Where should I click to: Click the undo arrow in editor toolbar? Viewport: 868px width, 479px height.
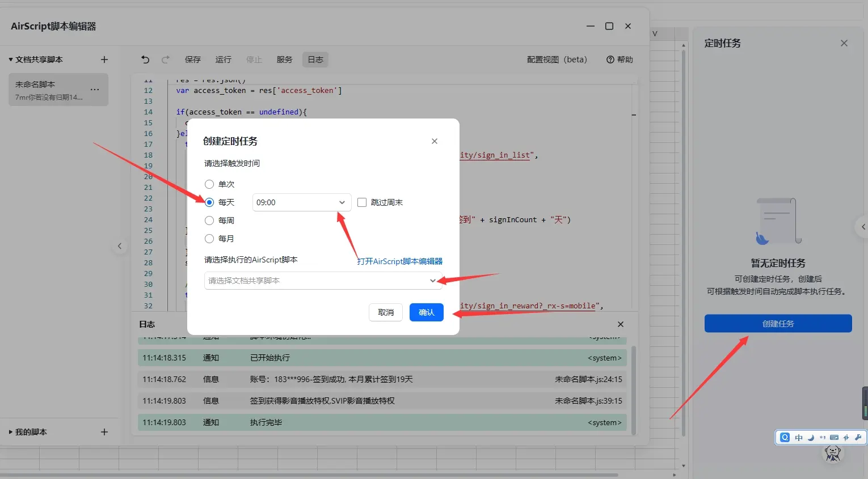pos(145,60)
